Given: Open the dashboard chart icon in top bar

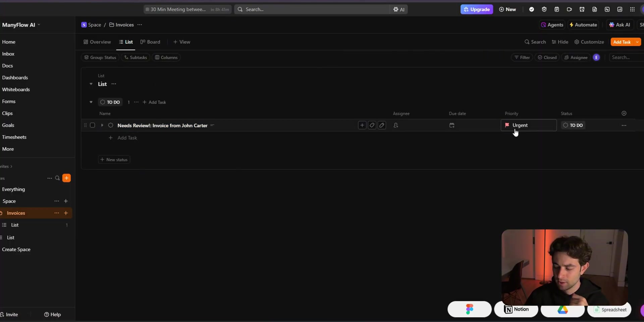Looking at the screenshot, I should point(620,9).
